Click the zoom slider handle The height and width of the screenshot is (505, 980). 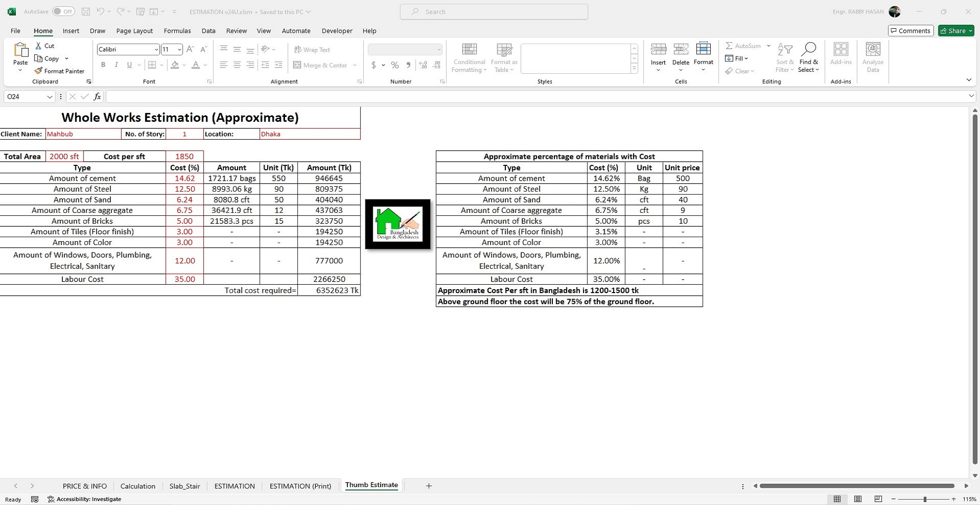click(925, 499)
